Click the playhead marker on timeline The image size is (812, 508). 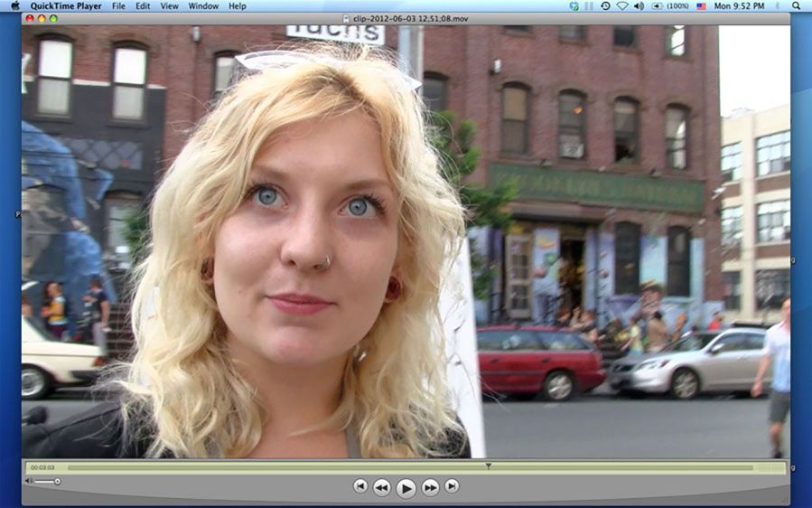488,466
